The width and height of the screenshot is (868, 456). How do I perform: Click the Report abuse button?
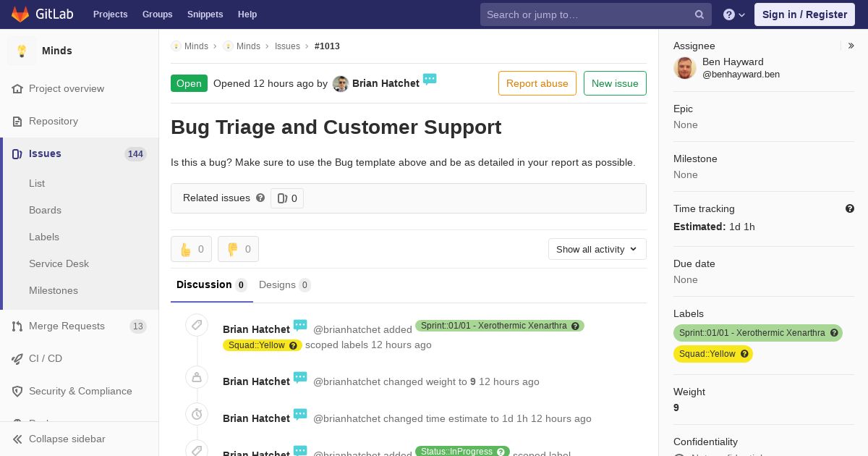point(537,83)
